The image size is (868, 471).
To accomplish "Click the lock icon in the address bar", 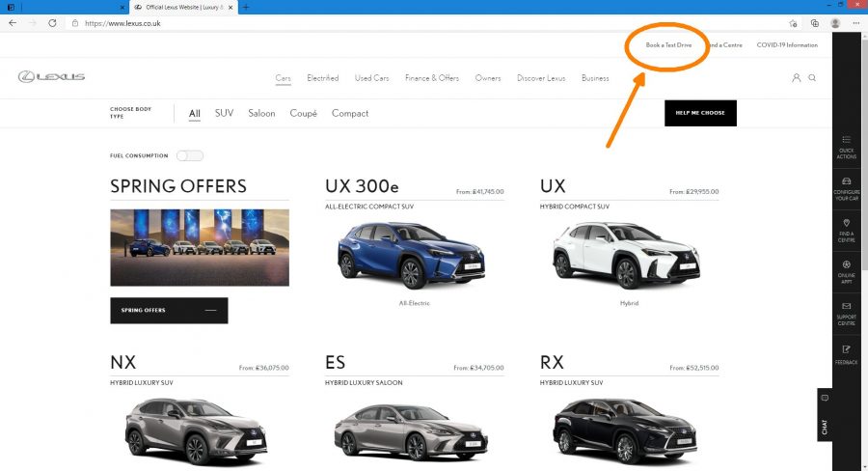I will [74, 23].
